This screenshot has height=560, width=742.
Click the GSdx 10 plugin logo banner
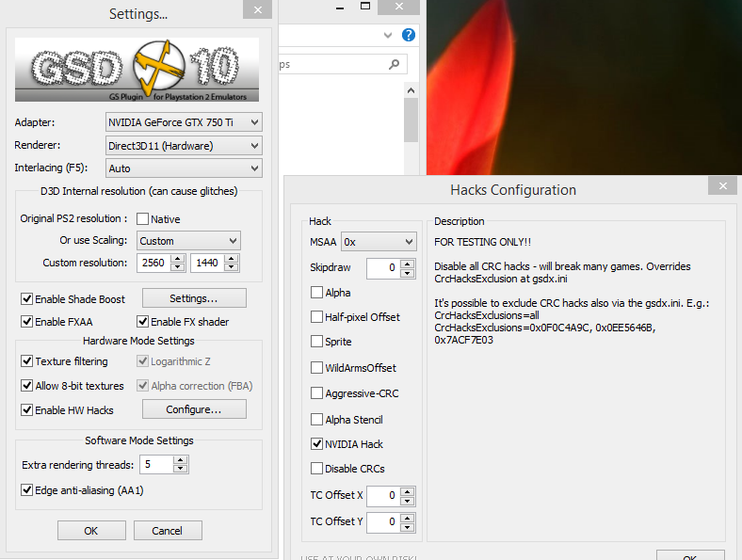pyautogui.click(x=137, y=70)
